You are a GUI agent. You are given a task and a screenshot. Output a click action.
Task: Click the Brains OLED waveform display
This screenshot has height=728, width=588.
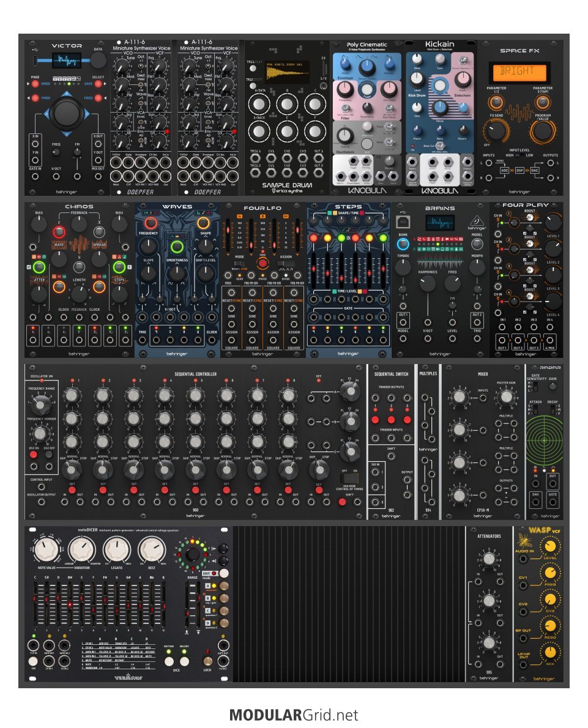click(439, 223)
